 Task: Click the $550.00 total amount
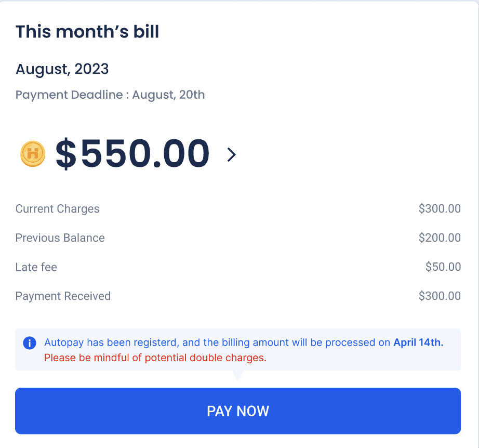coord(132,154)
